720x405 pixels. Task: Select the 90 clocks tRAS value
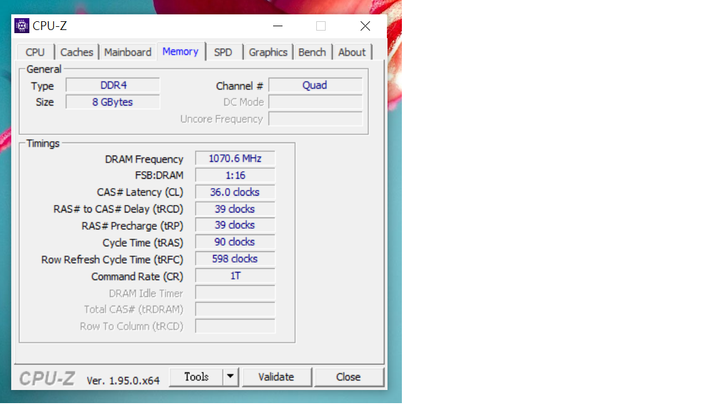point(235,242)
